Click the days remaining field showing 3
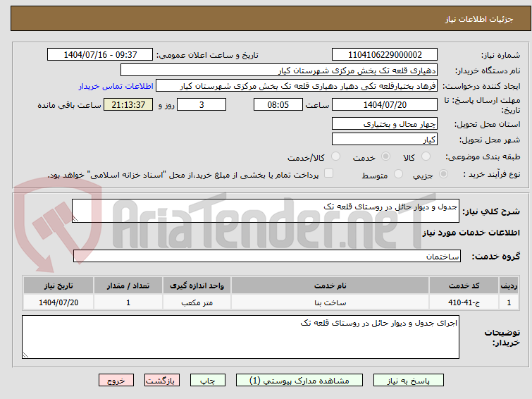 point(202,104)
